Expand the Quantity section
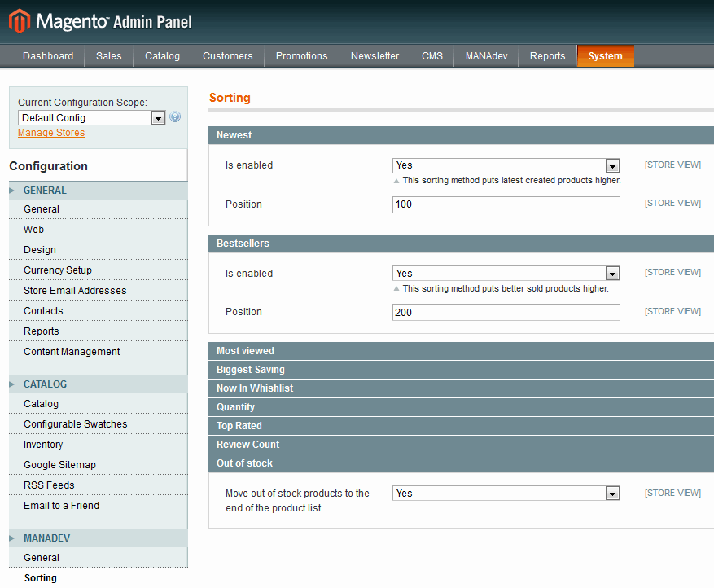 pyautogui.click(x=461, y=407)
